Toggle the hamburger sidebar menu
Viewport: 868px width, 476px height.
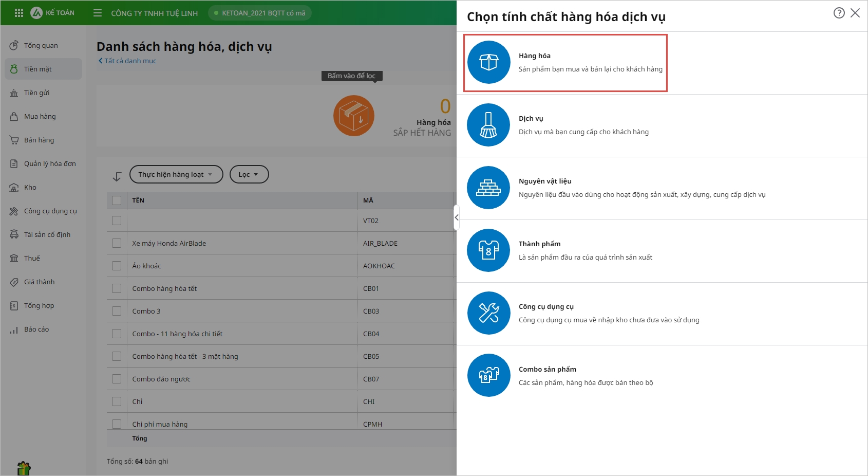click(98, 13)
